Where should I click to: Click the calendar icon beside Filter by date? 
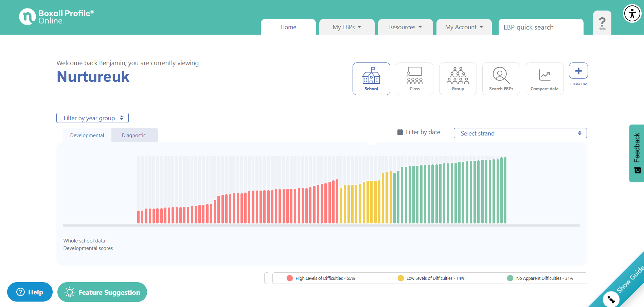pyautogui.click(x=400, y=132)
